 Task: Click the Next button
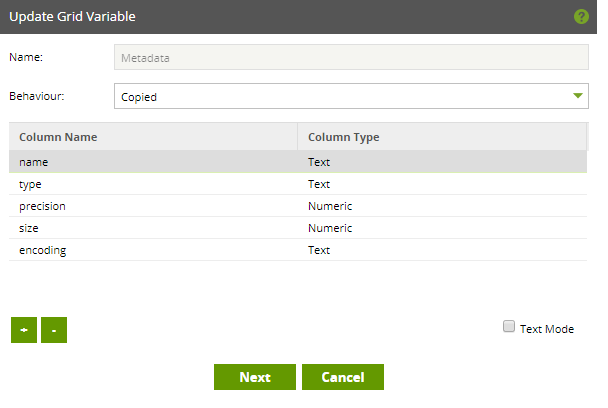tap(255, 377)
